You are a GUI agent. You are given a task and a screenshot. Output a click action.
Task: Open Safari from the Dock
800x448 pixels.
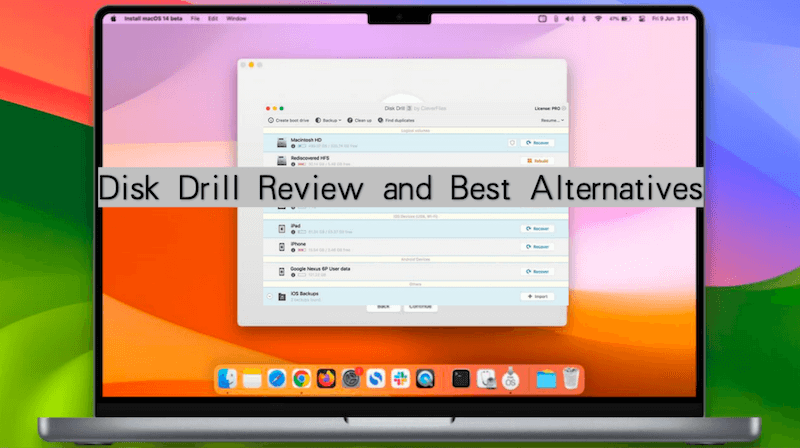coord(277,379)
